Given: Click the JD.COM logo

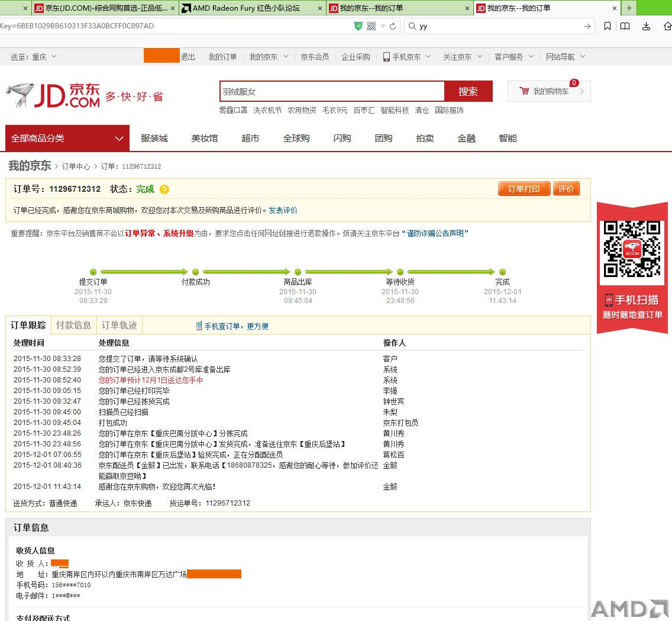Looking at the screenshot, I should coord(54,95).
